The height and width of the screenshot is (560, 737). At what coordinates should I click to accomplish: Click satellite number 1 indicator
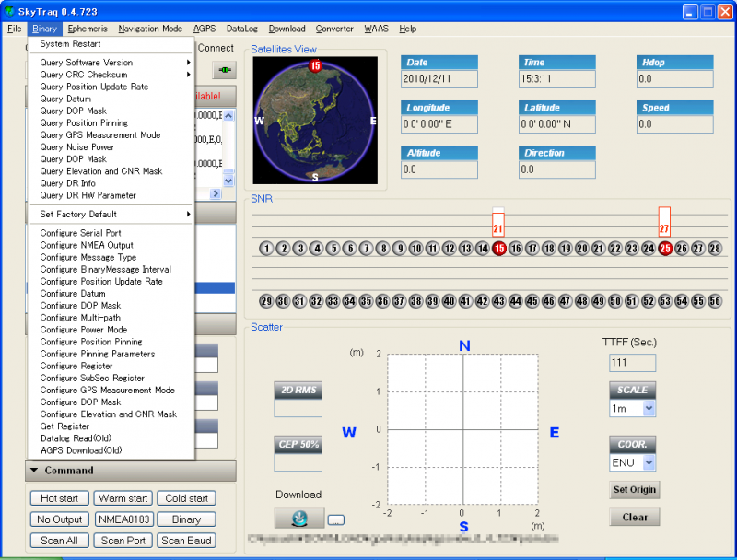(x=266, y=249)
